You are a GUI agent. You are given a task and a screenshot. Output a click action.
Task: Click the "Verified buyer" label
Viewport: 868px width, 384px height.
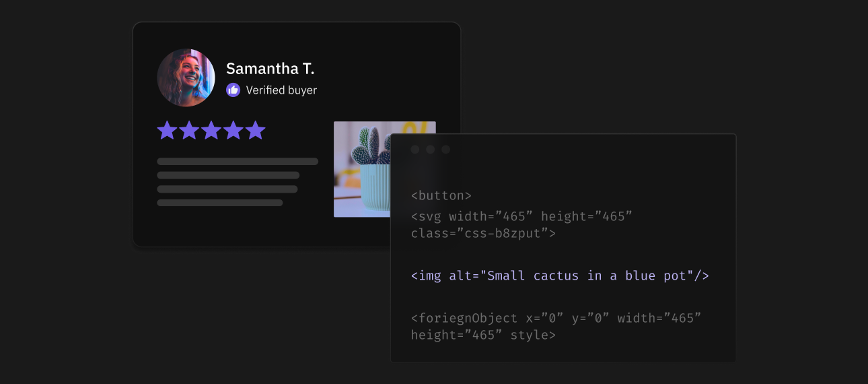click(x=281, y=90)
